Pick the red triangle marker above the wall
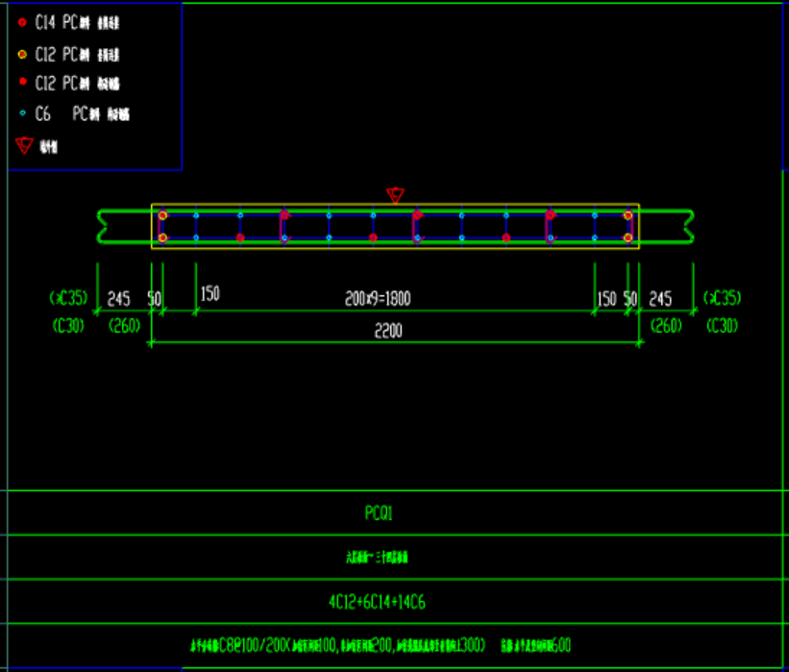This screenshot has height=672, width=789. 396,195
